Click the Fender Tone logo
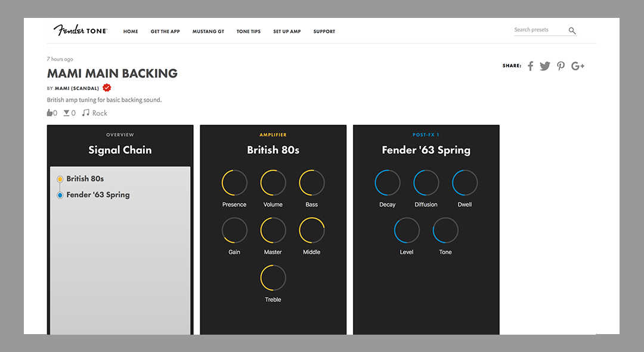The width and height of the screenshot is (644, 352). tap(80, 30)
